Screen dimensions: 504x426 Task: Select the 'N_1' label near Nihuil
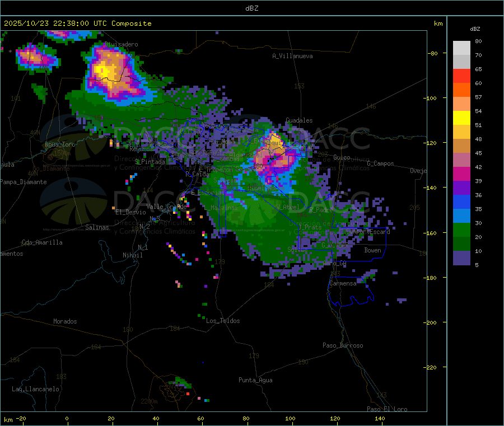[x=143, y=247]
